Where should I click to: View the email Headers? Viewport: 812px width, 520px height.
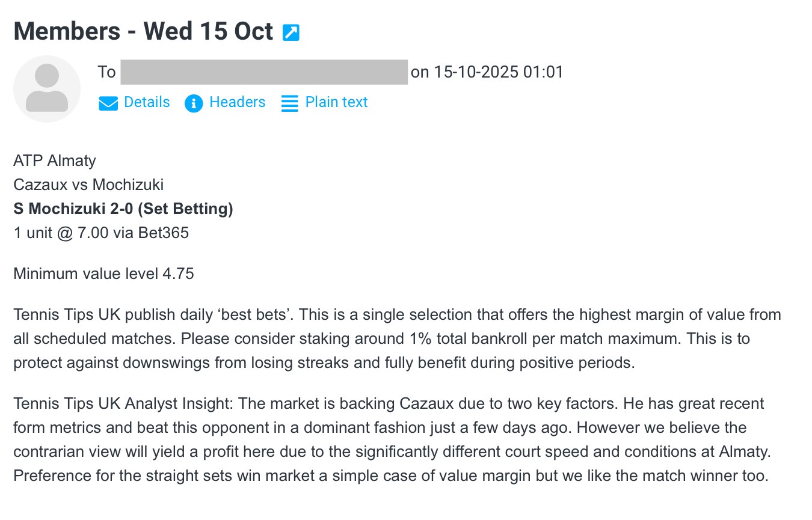pyautogui.click(x=237, y=102)
